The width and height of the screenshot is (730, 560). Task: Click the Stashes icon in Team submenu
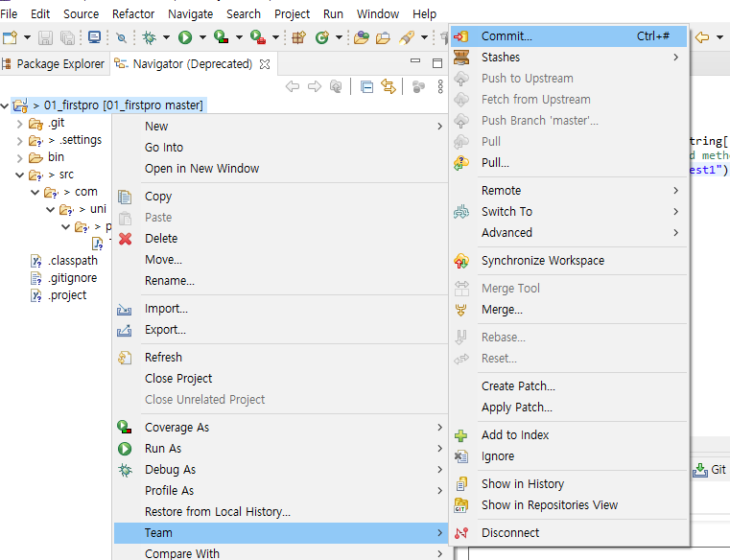(461, 58)
